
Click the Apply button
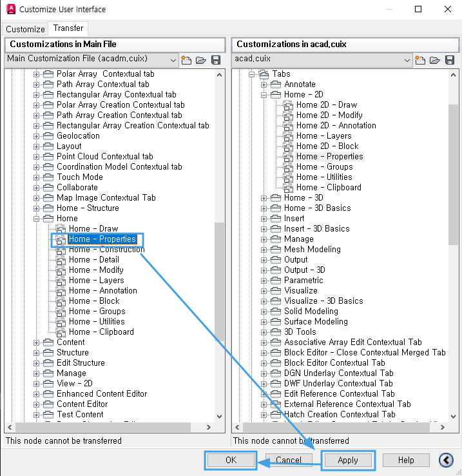point(348,461)
